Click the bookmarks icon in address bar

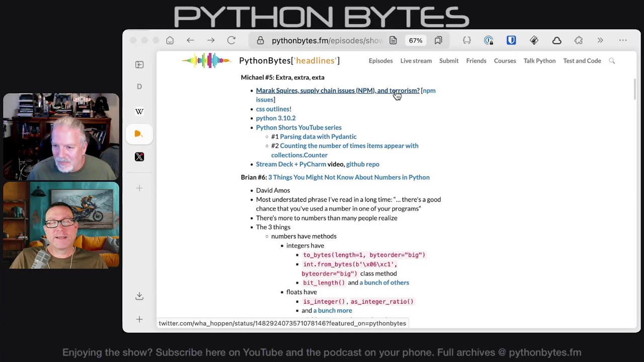click(438, 40)
